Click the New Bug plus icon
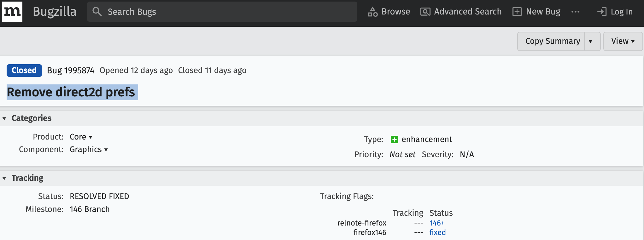 pyautogui.click(x=517, y=12)
